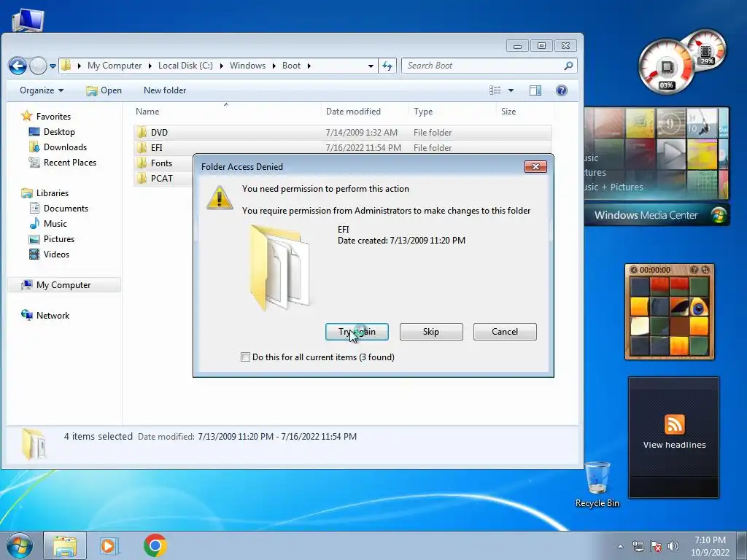747x560 pixels.
Task: Toggle the preview pane icon
Action: coord(535,90)
